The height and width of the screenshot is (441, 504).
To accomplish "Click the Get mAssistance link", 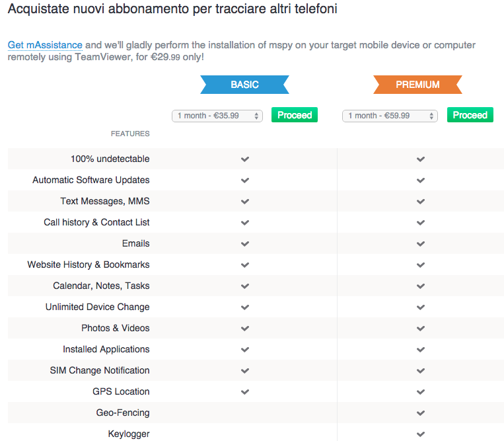I will (45, 45).
